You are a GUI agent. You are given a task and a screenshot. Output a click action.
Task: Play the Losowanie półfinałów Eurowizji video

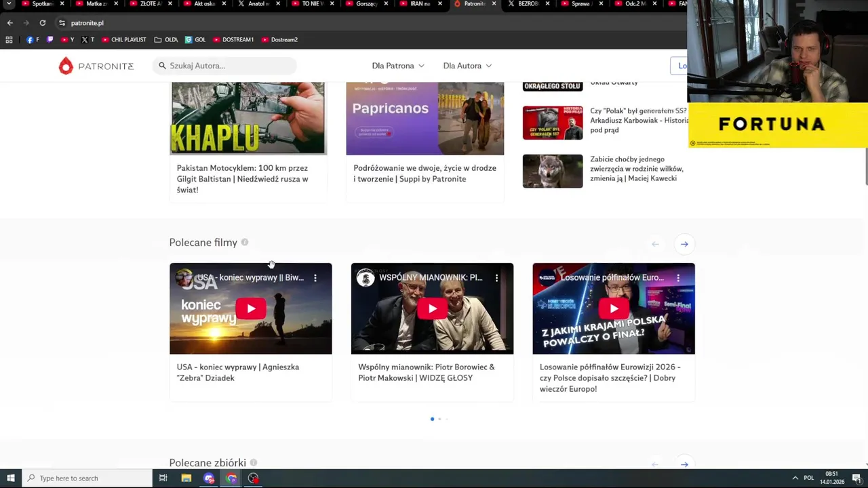(614, 308)
